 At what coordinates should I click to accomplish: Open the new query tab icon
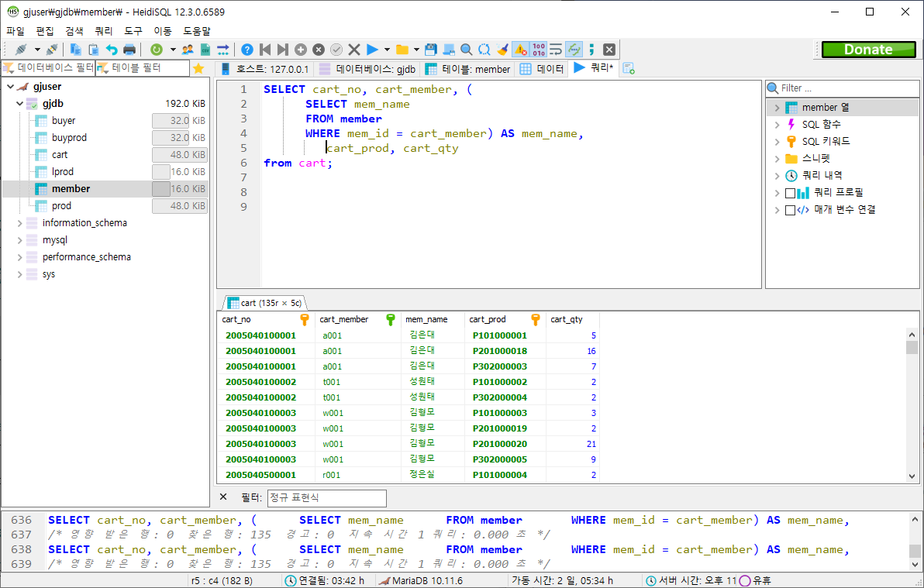pyautogui.click(x=629, y=69)
